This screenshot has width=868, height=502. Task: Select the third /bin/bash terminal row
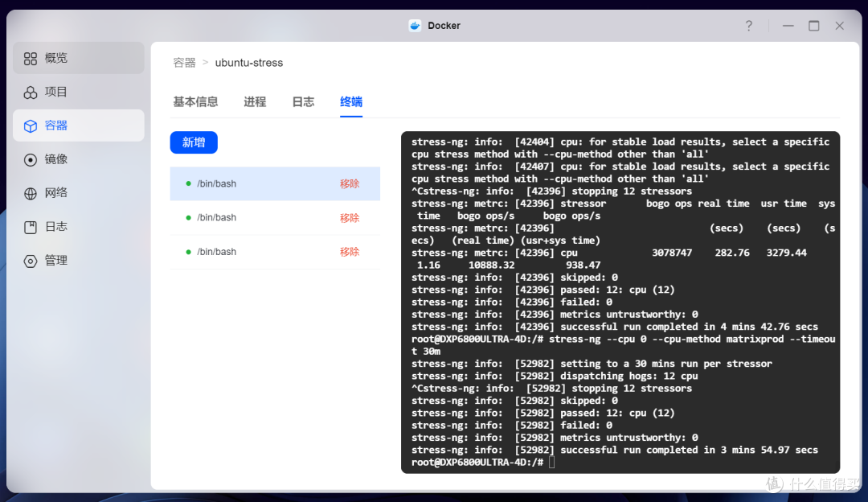coord(275,252)
